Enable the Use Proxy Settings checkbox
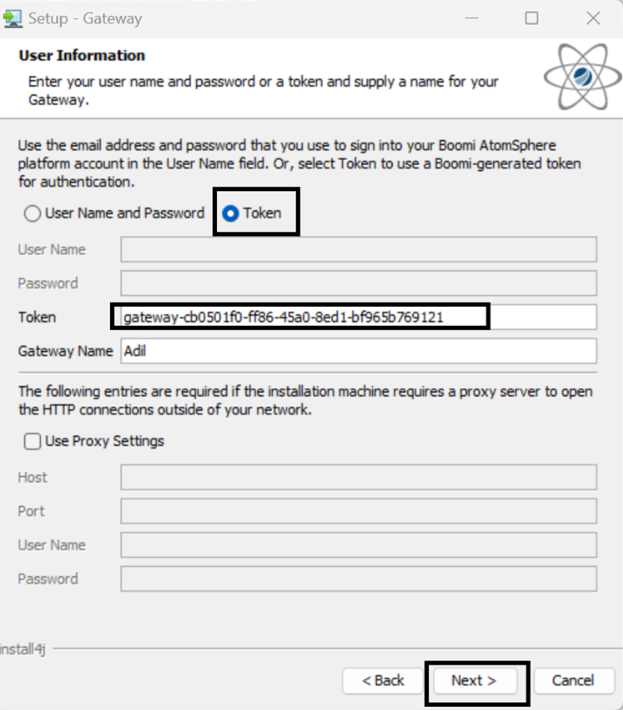The height and width of the screenshot is (710, 623). point(33,441)
